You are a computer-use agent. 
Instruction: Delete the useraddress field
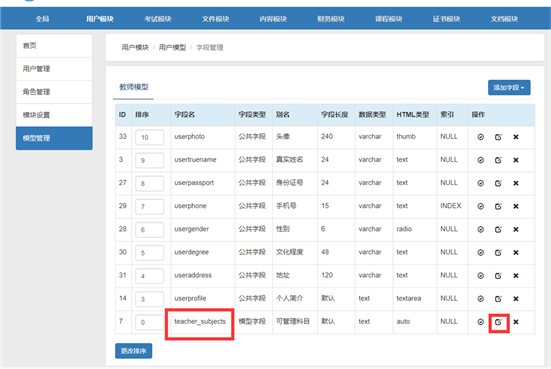(x=516, y=276)
